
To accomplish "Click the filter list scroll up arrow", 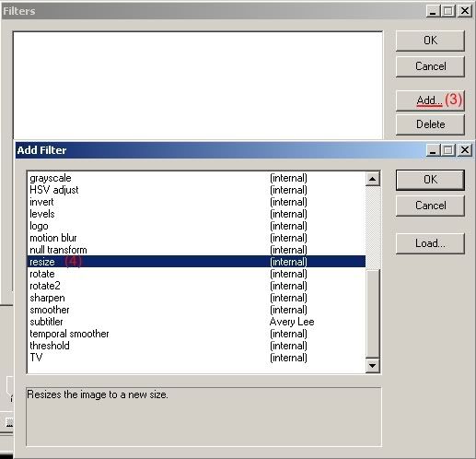I will click(373, 179).
